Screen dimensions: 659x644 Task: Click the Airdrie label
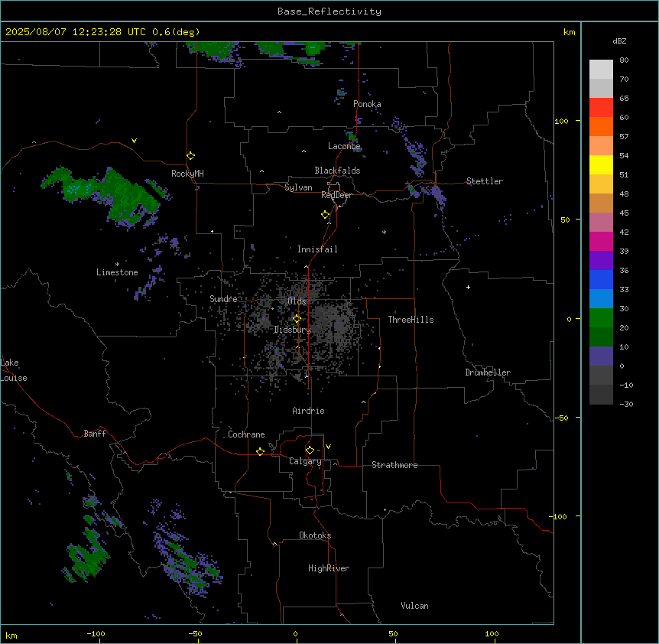click(309, 411)
